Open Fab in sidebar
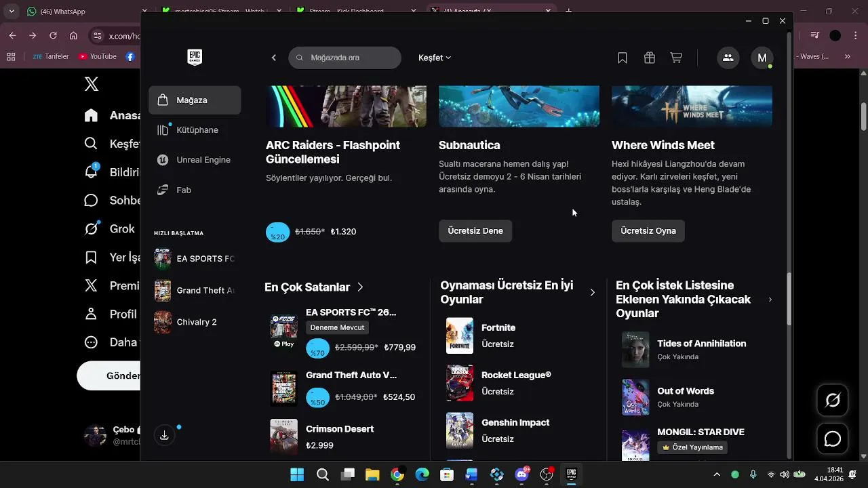Viewport: 868px width, 488px height. click(195, 190)
